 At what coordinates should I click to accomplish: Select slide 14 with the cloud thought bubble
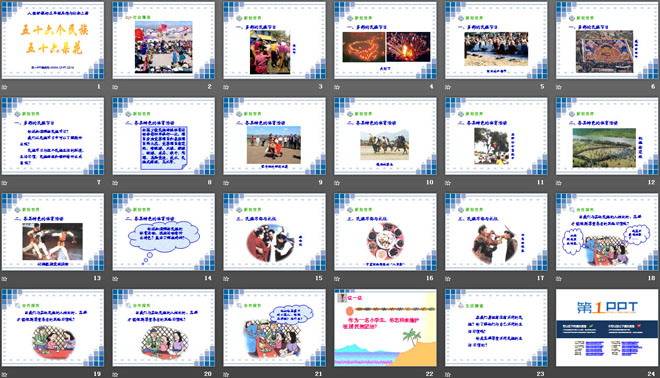point(164,232)
